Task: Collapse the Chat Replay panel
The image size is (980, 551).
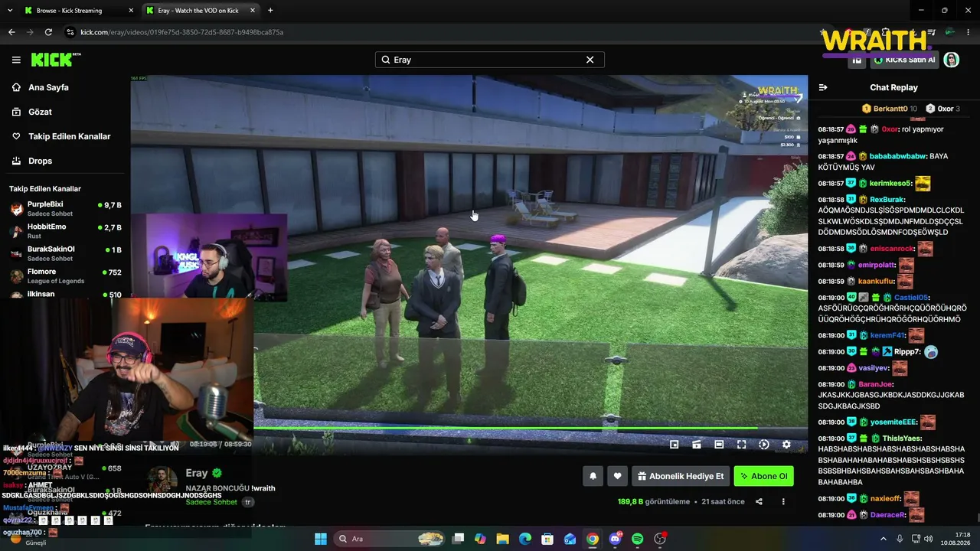Action: 823,87
